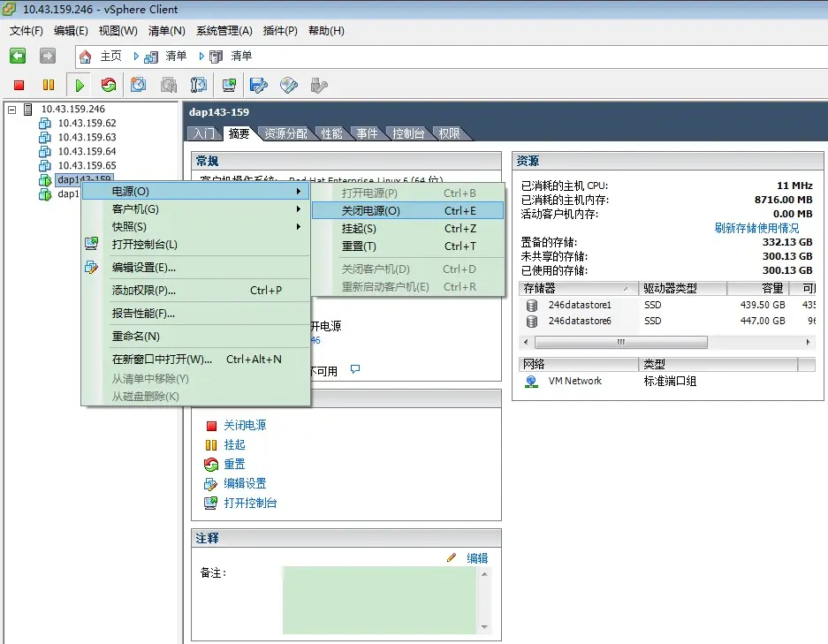This screenshot has height=644, width=828.
Task: Open the dropdown arrow before first 清单
Action: click(136, 56)
